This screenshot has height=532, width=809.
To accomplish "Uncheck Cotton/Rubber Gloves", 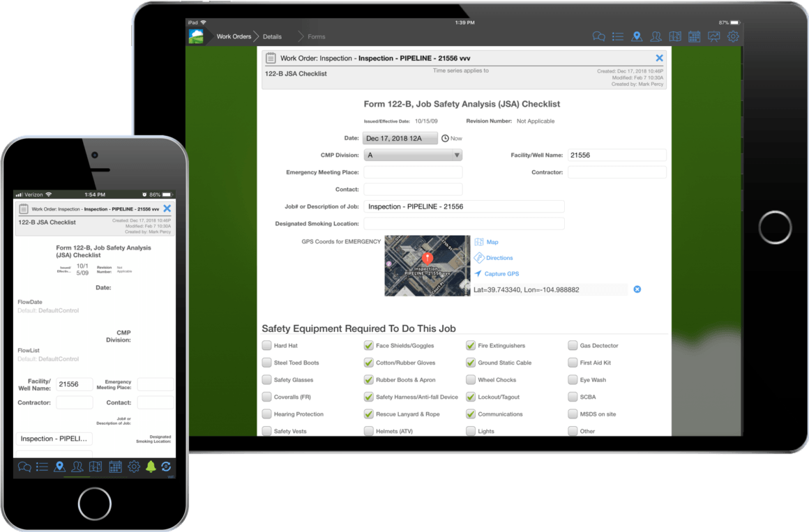I will tap(368, 363).
